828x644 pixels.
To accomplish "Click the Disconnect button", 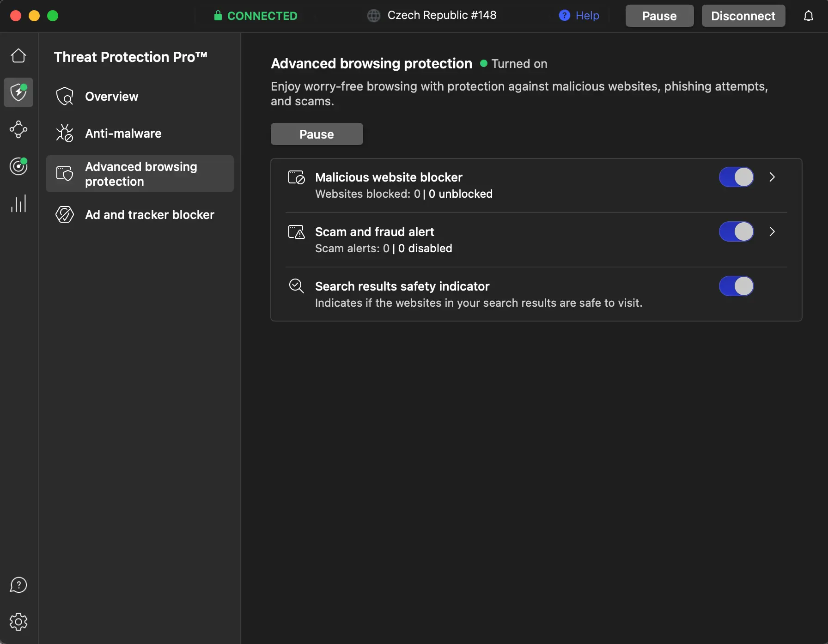I will [x=743, y=16].
